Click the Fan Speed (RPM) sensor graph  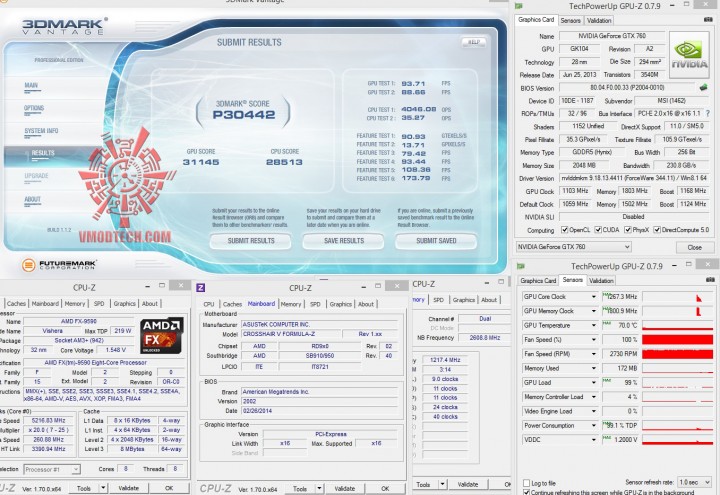[677, 354]
